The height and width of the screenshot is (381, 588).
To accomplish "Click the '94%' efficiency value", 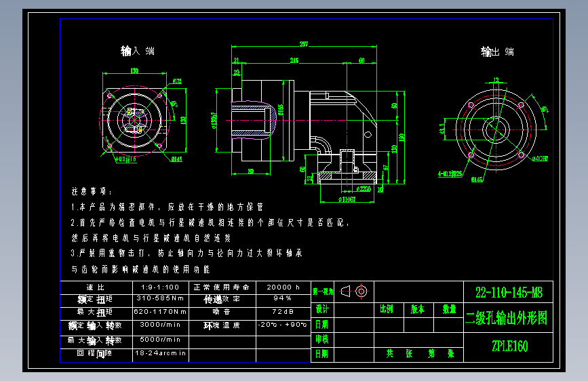I will click(x=282, y=298).
